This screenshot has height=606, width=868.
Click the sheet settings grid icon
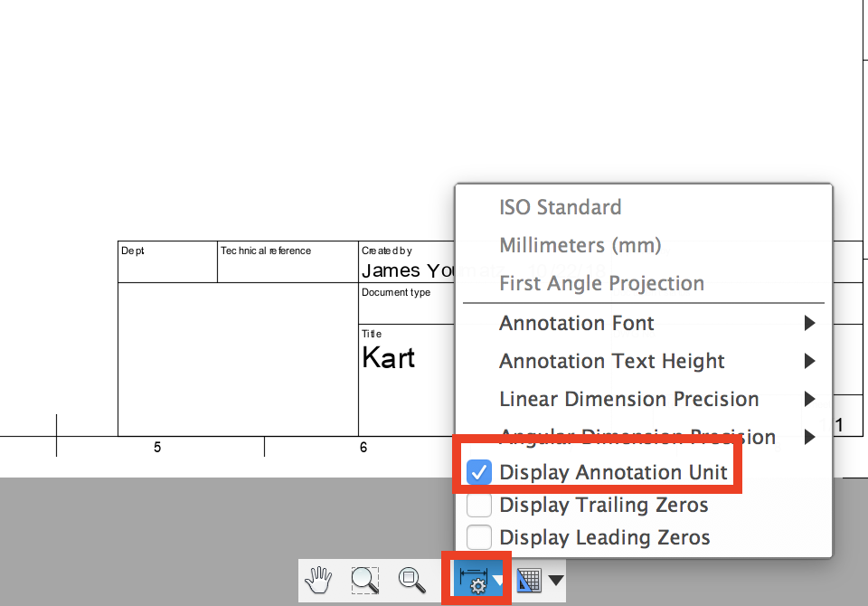coord(529,580)
